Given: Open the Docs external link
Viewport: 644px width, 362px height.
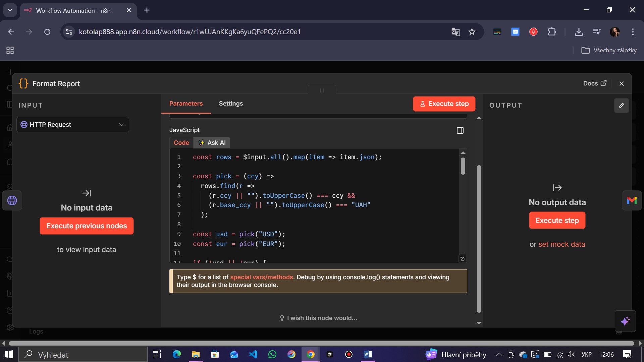Looking at the screenshot, I should 595,83.
